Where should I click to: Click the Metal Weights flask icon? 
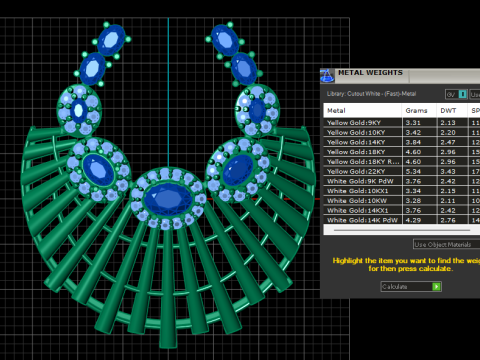click(327, 76)
